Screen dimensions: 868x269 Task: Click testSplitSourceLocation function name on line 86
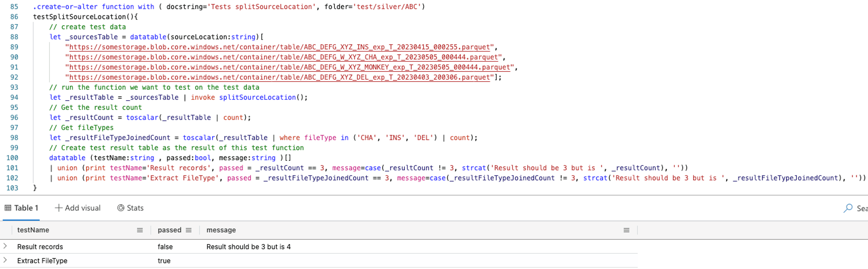click(x=79, y=17)
